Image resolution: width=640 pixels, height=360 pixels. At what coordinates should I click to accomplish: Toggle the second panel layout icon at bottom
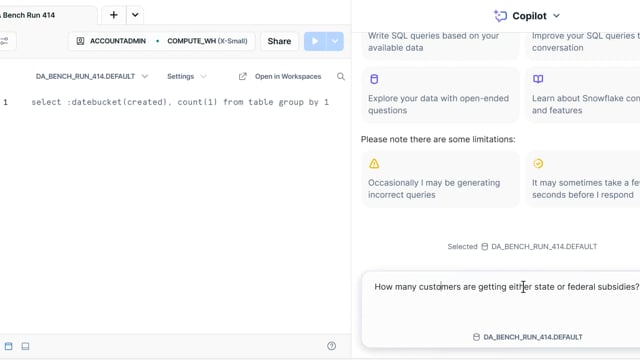coord(25,346)
